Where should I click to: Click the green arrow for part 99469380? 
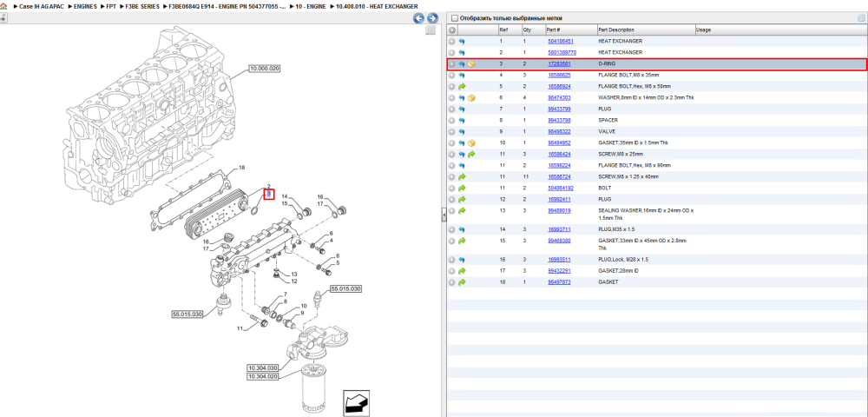pyautogui.click(x=462, y=241)
